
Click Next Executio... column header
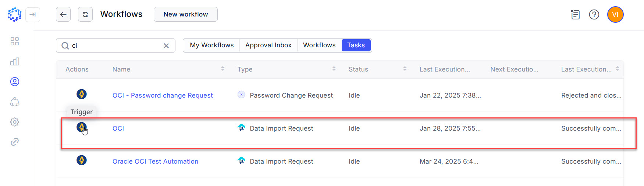tap(514, 69)
